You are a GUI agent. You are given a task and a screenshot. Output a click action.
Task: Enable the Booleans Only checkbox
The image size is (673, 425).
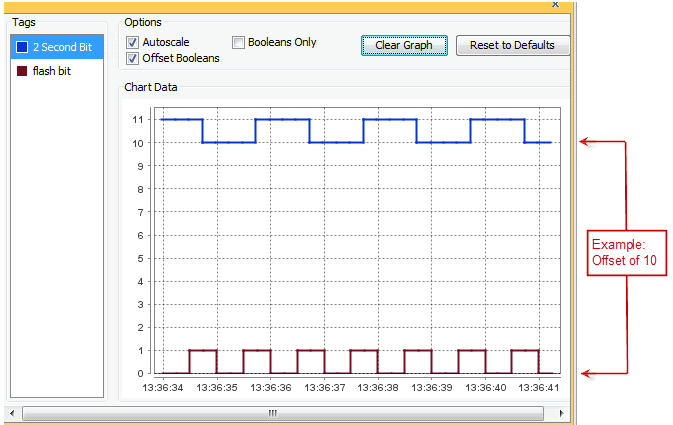coord(239,43)
